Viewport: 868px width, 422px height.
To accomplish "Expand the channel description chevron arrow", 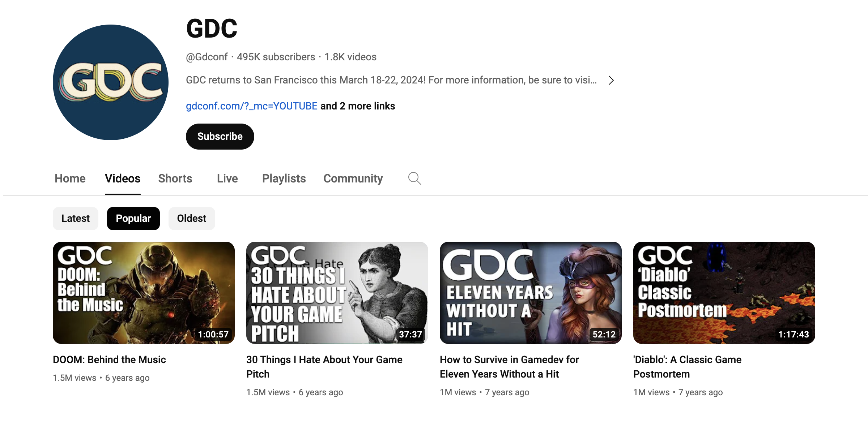I will [611, 80].
